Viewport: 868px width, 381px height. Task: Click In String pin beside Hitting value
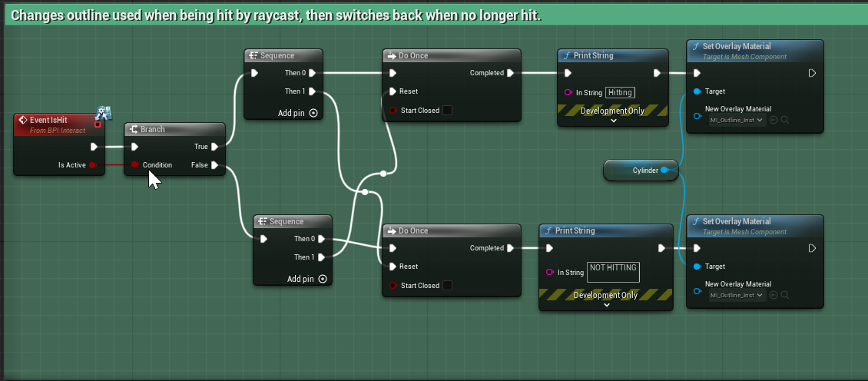click(x=568, y=92)
